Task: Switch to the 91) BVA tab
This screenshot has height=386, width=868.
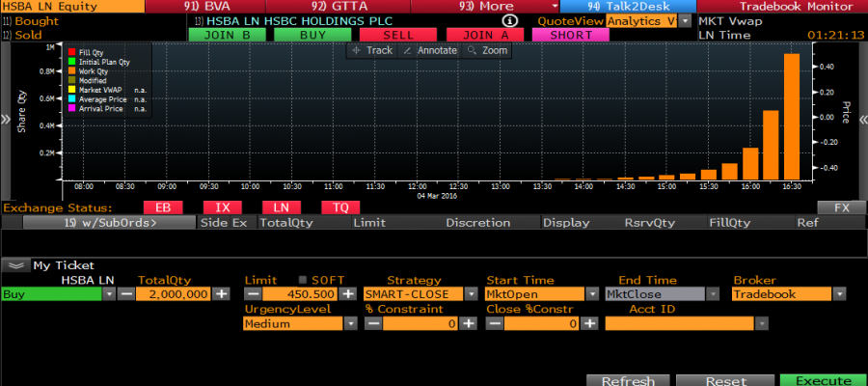Action: tap(206, 6)
